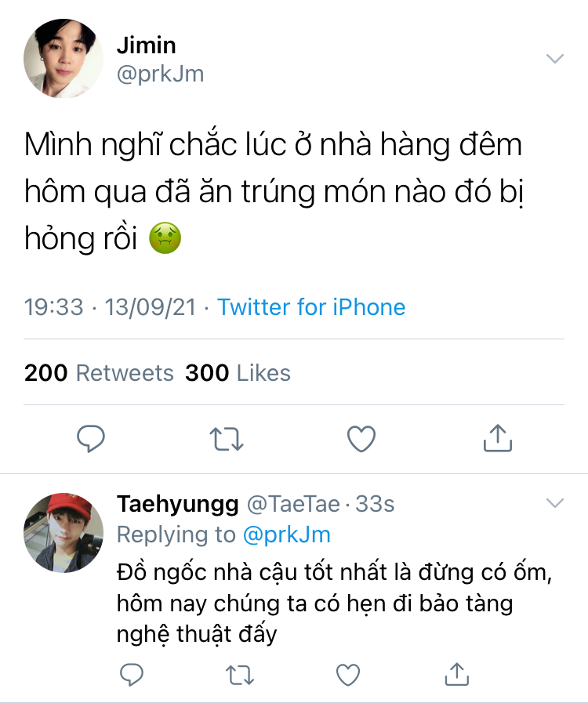Image resolution: width=588 pixels, height=703 pixels.
Task: Share Jimin's main tweet
Action: tap(498, 437)
